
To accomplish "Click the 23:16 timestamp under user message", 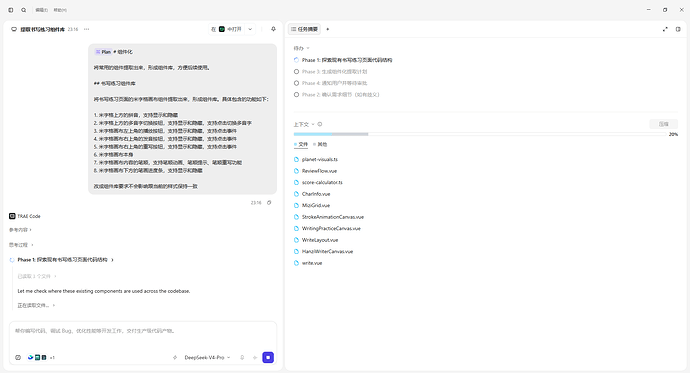I will 256,203.
